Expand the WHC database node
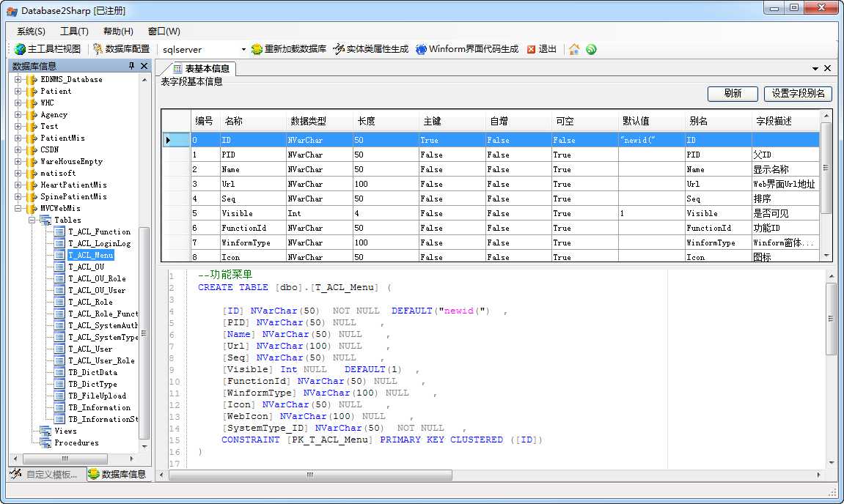 coord(18,103)
